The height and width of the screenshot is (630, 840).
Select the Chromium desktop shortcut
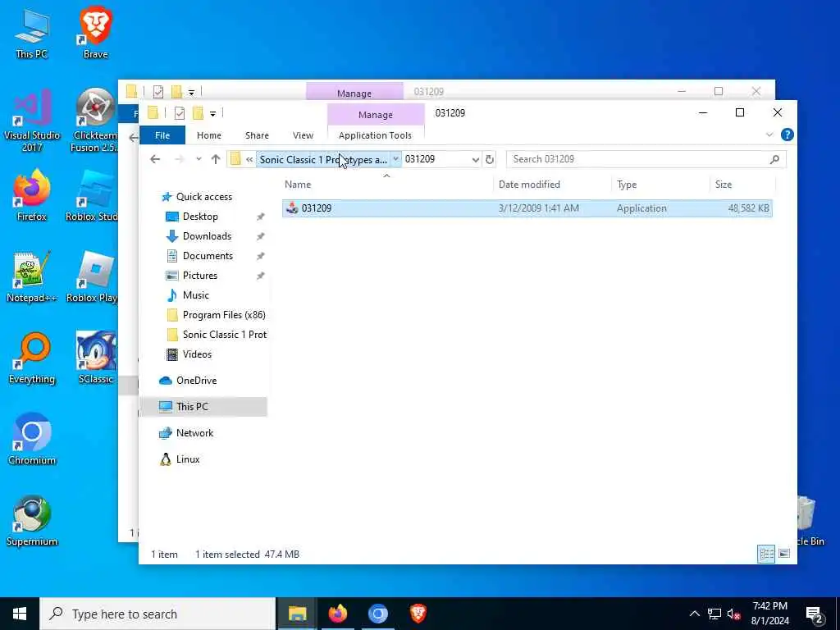[x=32, y=440]
